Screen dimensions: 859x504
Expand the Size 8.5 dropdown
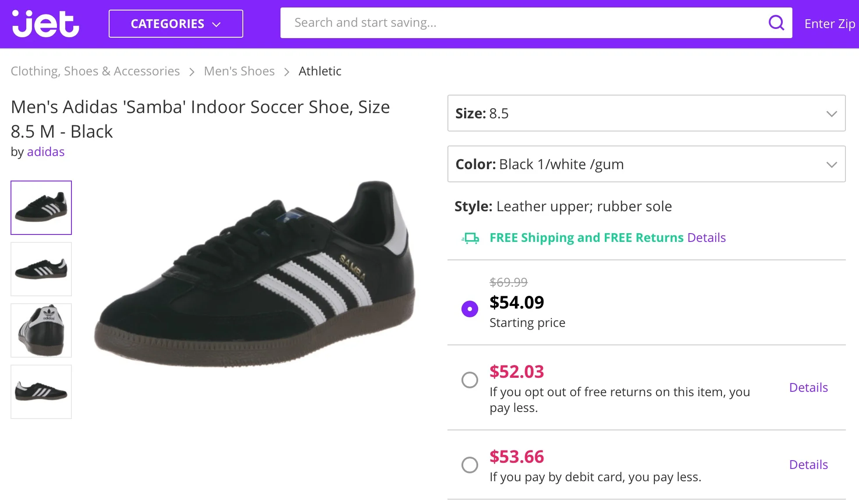click(646, 114)
